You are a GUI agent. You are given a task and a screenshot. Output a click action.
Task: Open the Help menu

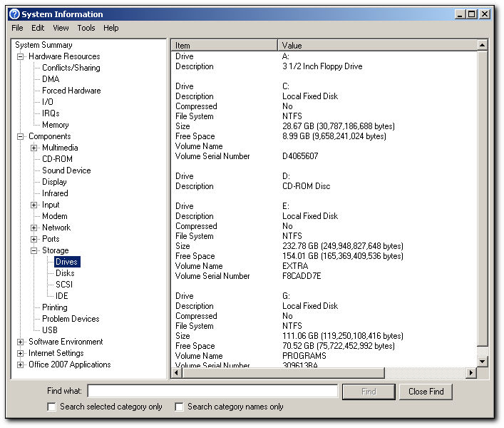coord(111,28)
